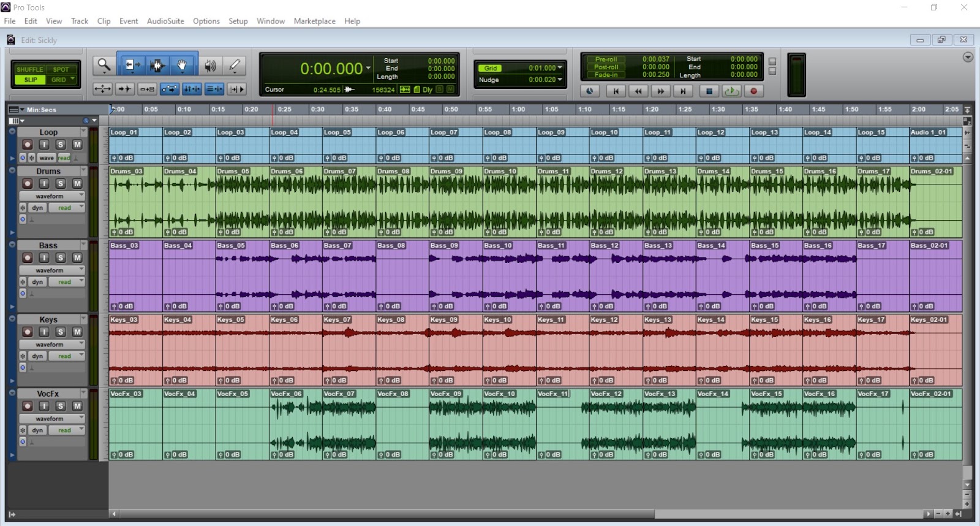Solo the Bass track

(x=61, y=257)
